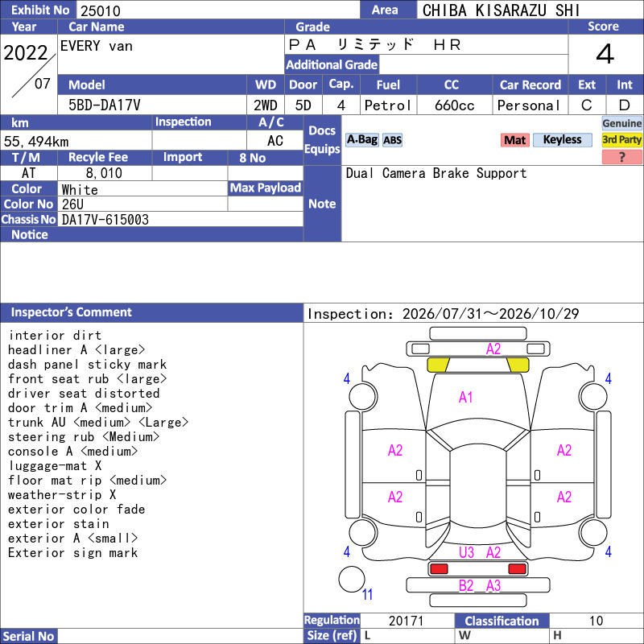This screenshot has width=644, height=644.
Task: Click the yellow 3rd Party badge
Action: coord(621,139)
